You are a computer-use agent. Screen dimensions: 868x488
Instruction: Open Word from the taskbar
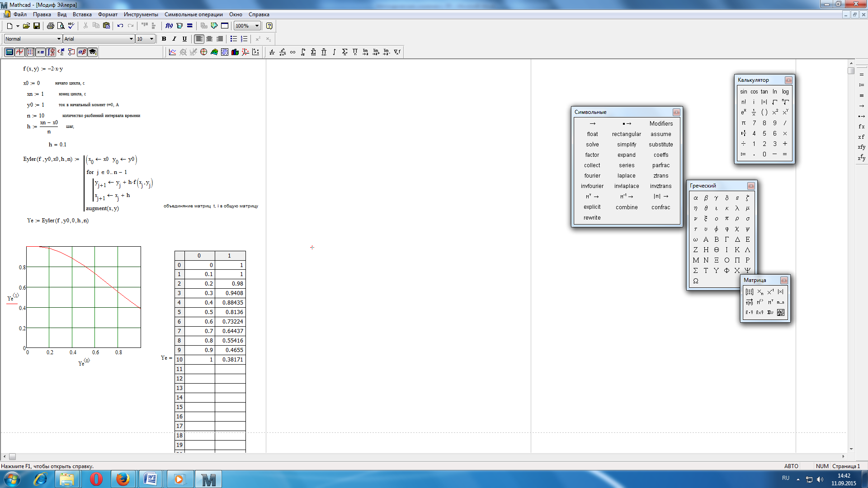tap(151, 479)
